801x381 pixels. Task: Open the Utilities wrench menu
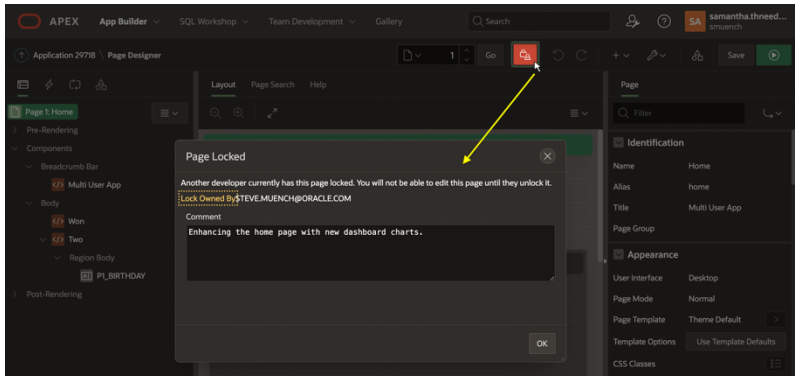[656, 55]
